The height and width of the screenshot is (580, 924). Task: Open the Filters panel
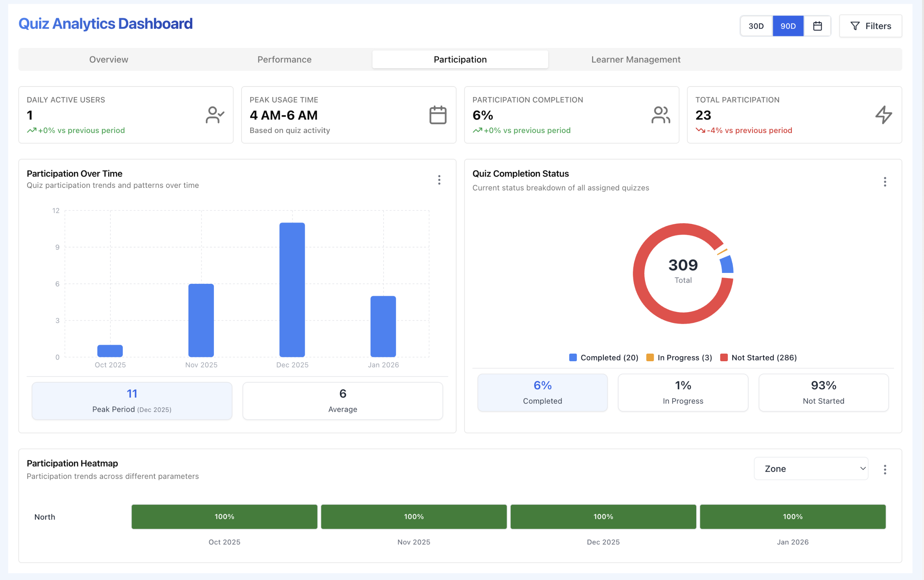[870, 26]
